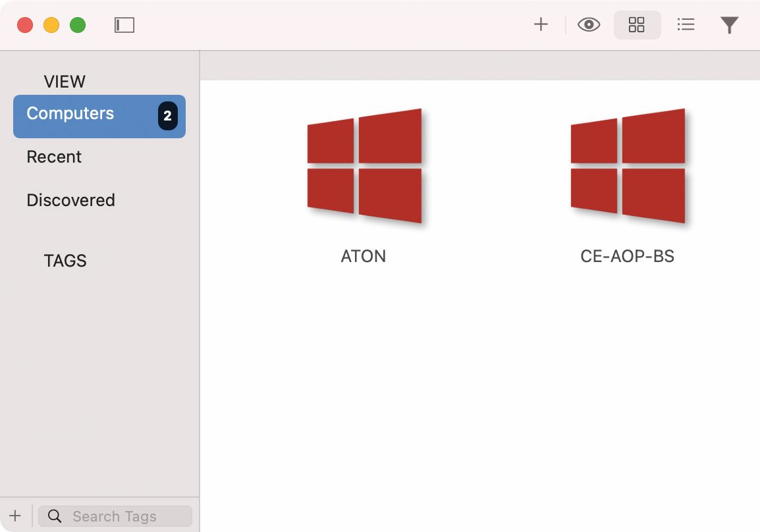Focus the Search Tags field
This screenshot has height=532, width=760.
coord(115,516)
